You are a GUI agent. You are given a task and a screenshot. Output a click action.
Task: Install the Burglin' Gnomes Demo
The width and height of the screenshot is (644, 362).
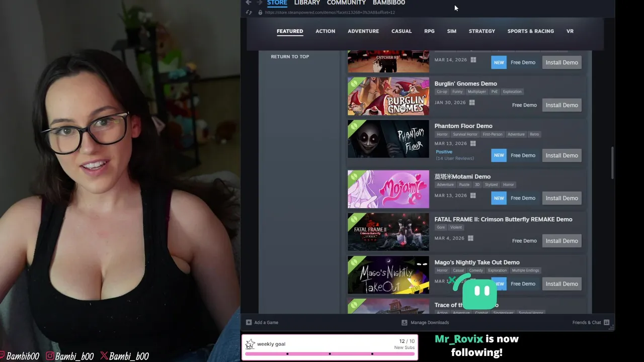(x=561, y=105)
